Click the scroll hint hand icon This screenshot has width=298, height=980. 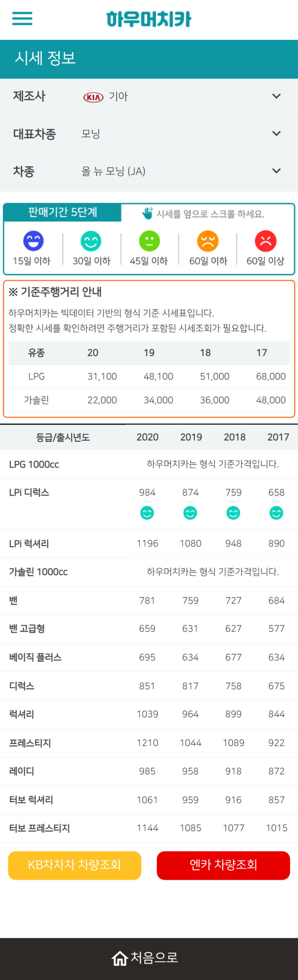147,213
